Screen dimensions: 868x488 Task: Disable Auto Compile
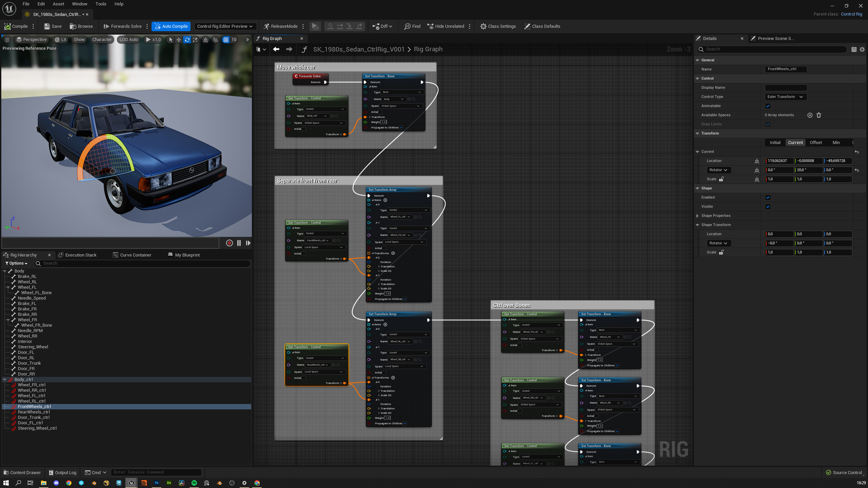pyautogui.click(x=171, y=26)
